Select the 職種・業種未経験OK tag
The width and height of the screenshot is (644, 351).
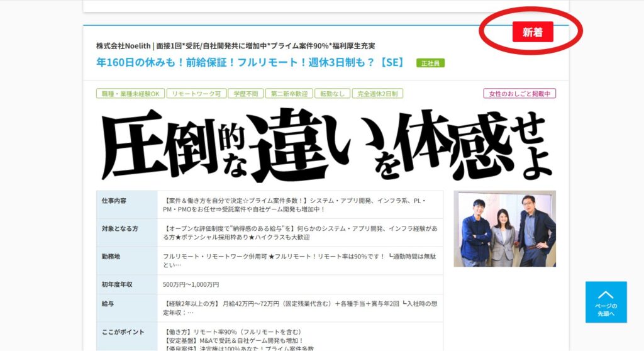pyautogui.click(x=130, y=94)
